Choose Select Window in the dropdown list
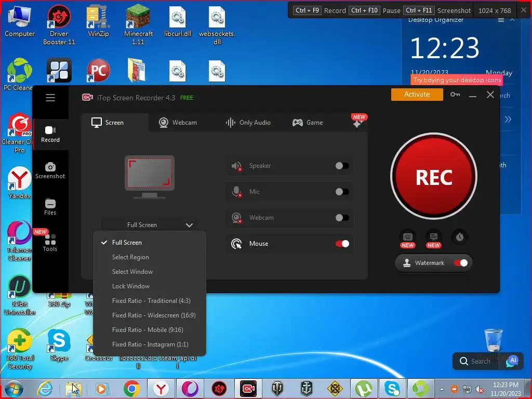 click(x=150, y=272)
